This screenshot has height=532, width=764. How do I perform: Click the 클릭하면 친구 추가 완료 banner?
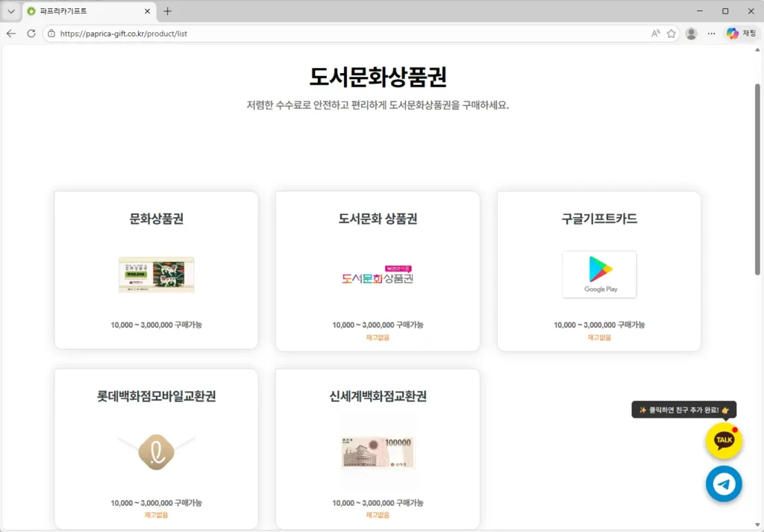[683, 410]
